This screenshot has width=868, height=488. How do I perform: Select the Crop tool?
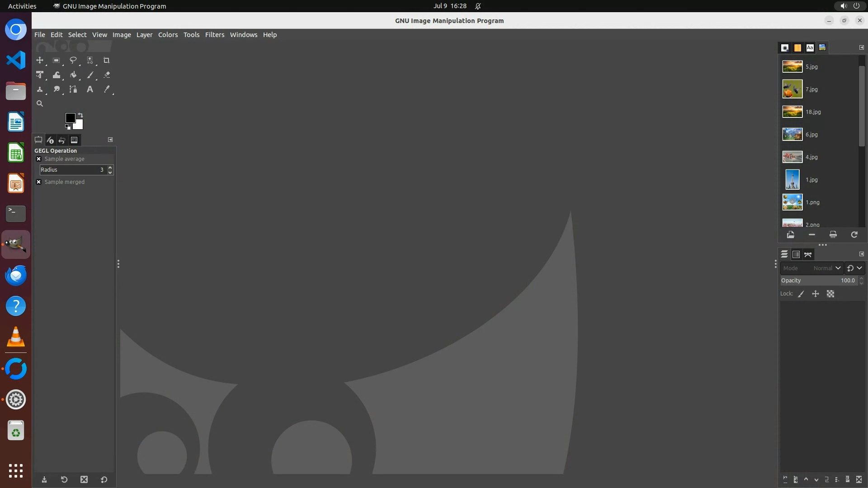click(x=107, y=60)
